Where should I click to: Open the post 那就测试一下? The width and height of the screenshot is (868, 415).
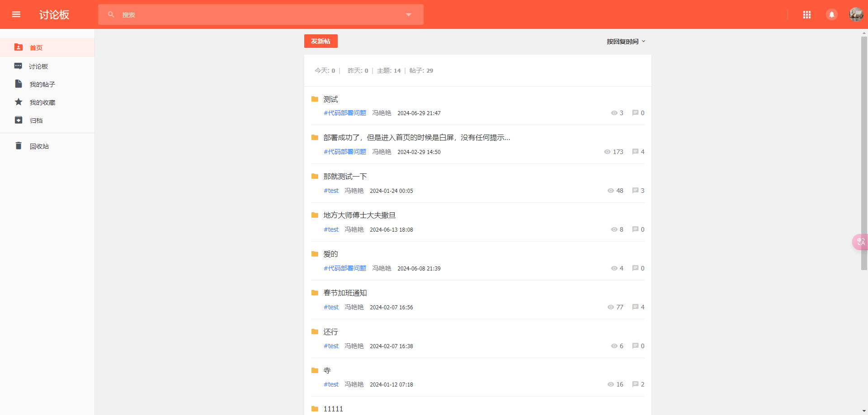tap(345, 177)
